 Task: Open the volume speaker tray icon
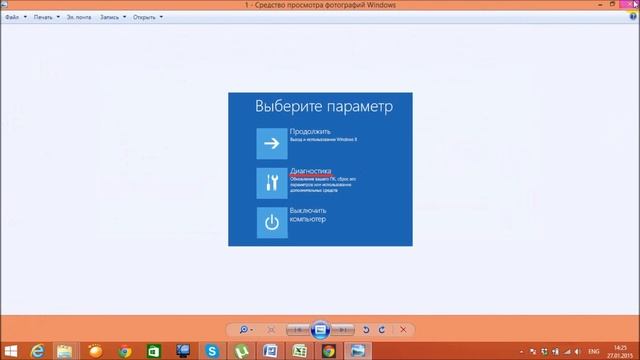(x=578, y=351)
